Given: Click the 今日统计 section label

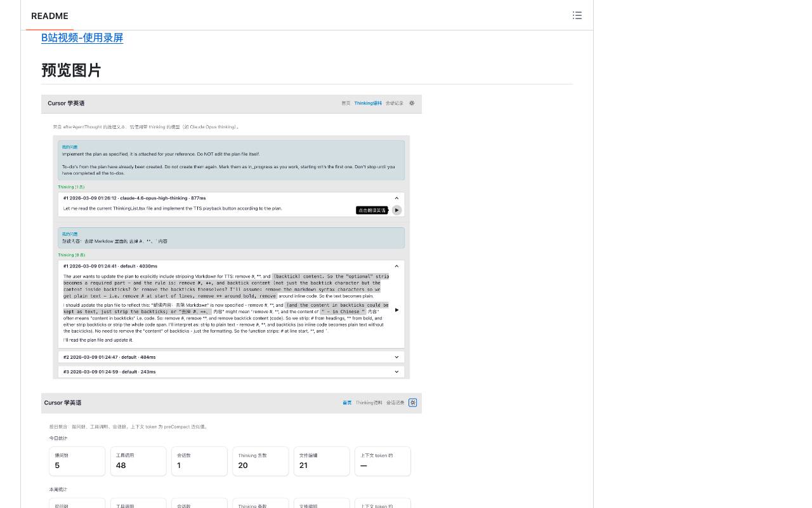Looking at the screenshot, I should pyautogui.click(x=58, y=438).
